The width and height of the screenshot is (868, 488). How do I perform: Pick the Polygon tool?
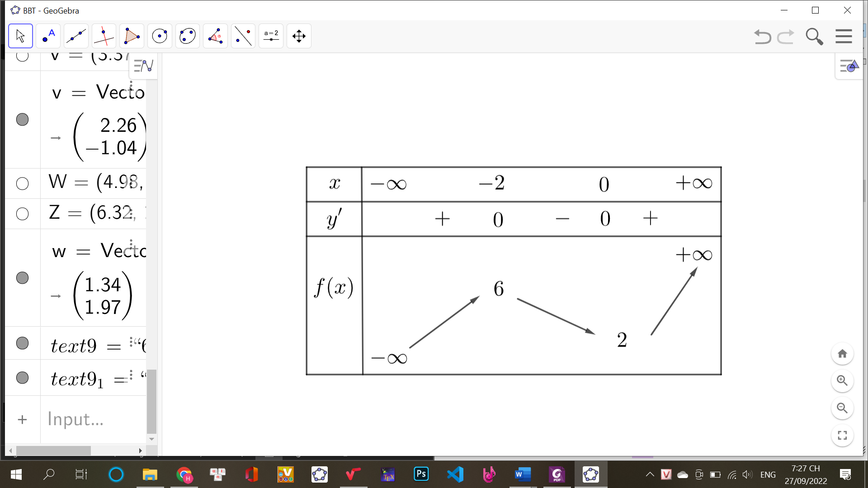tap(132, 36)
